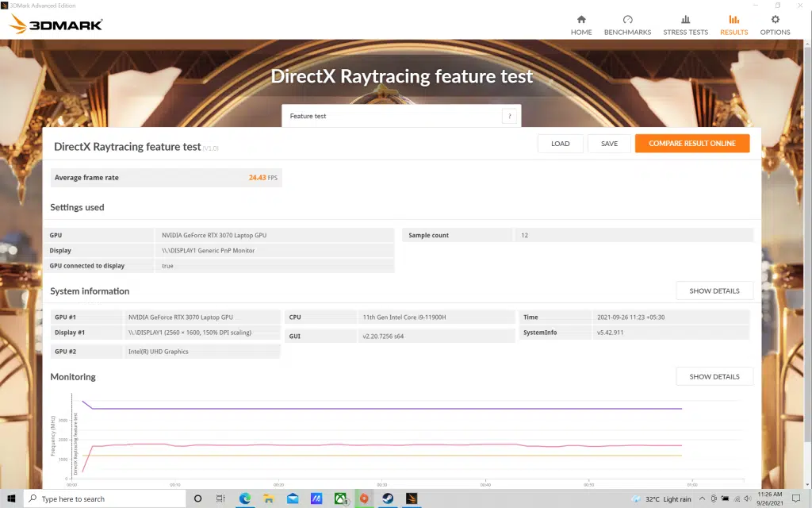Select the RESULTS section
This screenshot has height=508, width=812.
point(733,25)
